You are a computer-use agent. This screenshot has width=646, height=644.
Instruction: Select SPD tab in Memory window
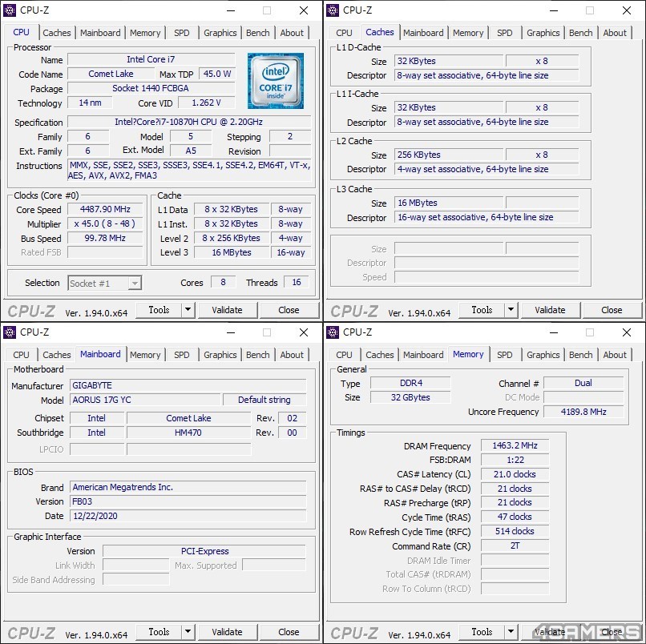click(505, 355)
